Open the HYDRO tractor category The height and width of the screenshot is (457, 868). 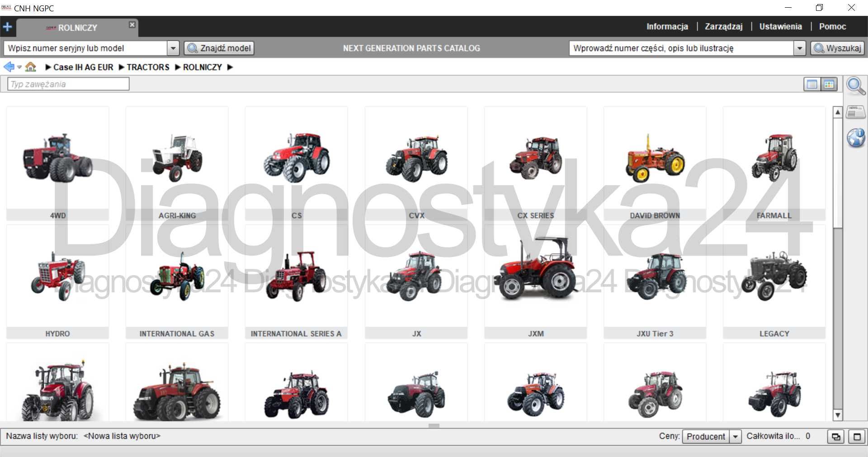(x=57, y=282)
